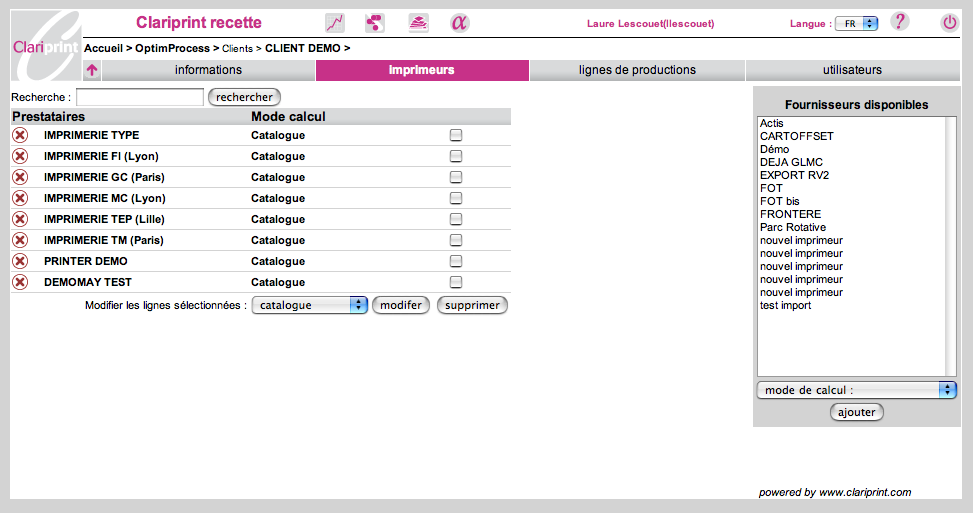Switch to the 'lignes de productions' tab

637,70
